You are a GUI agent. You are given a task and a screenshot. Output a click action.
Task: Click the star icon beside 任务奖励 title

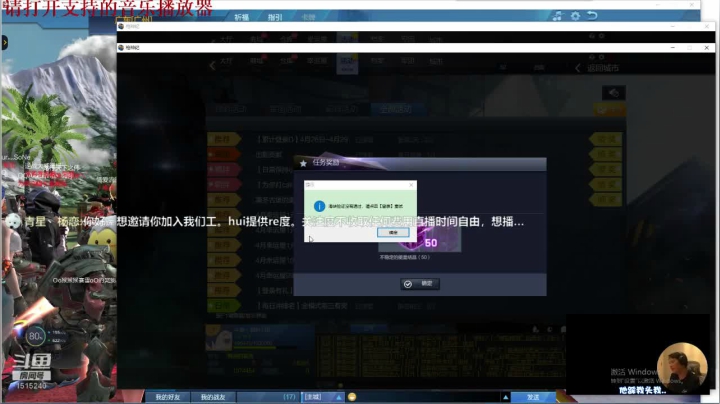point(303,163)
